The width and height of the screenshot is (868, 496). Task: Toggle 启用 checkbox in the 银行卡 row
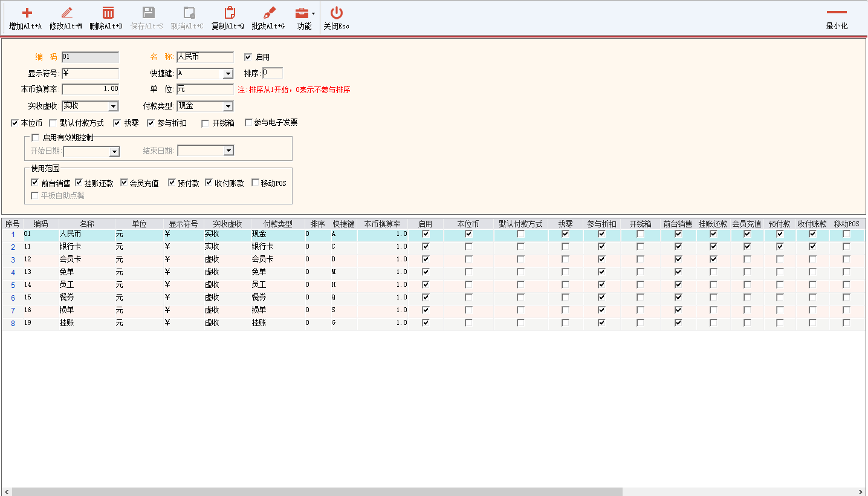(426, 247)
